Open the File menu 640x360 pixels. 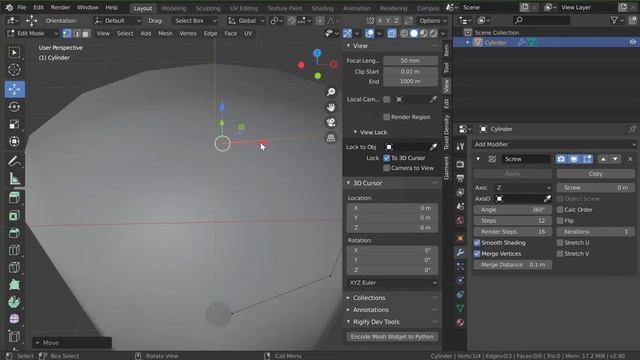tap(22, 7)
